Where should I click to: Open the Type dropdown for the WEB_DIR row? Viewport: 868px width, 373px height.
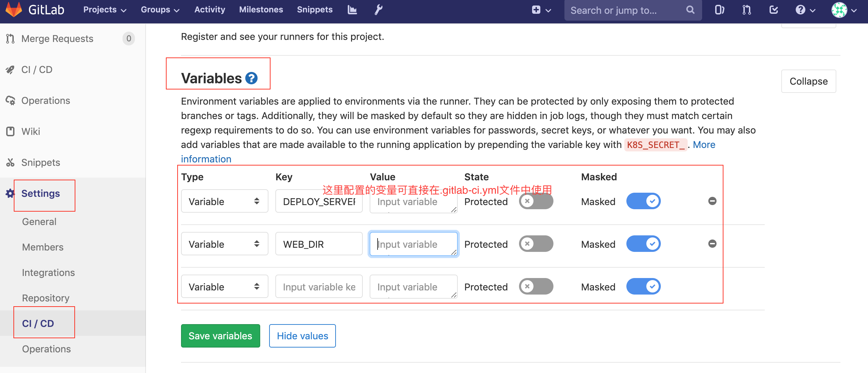coord(224,244)
